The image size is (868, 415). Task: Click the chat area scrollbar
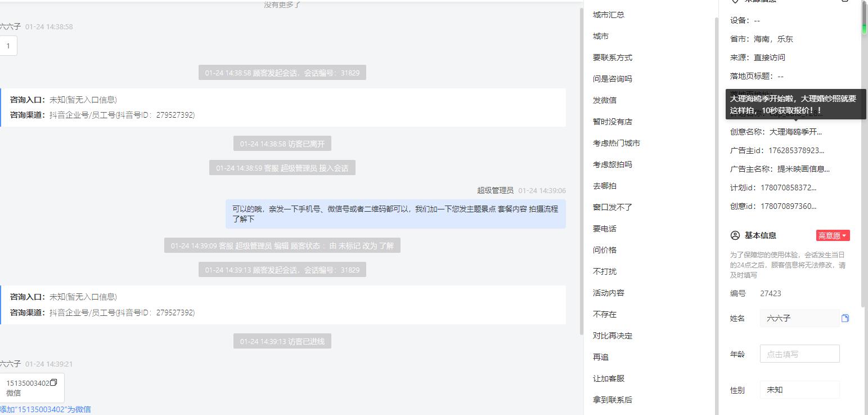click(581, 169)
